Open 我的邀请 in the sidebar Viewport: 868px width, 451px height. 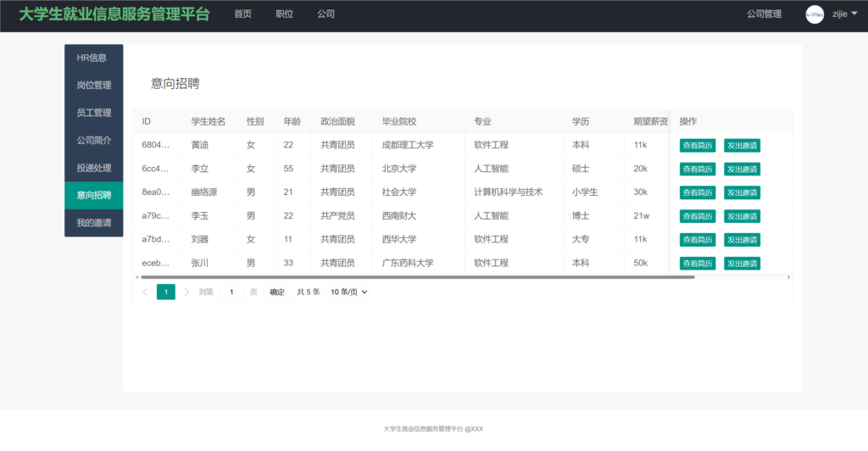[x=93, y=223]
